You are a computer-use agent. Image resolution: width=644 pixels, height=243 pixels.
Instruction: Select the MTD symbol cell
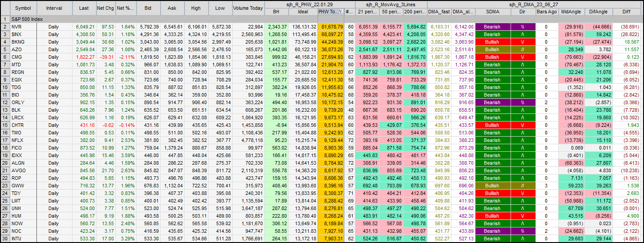(23, 65)
